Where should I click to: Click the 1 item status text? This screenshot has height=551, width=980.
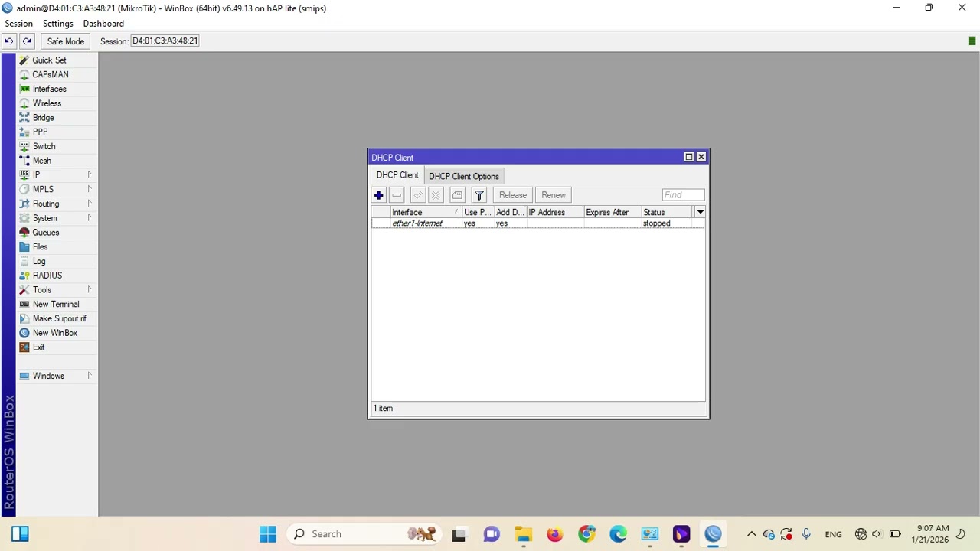[x=383, y=409]
